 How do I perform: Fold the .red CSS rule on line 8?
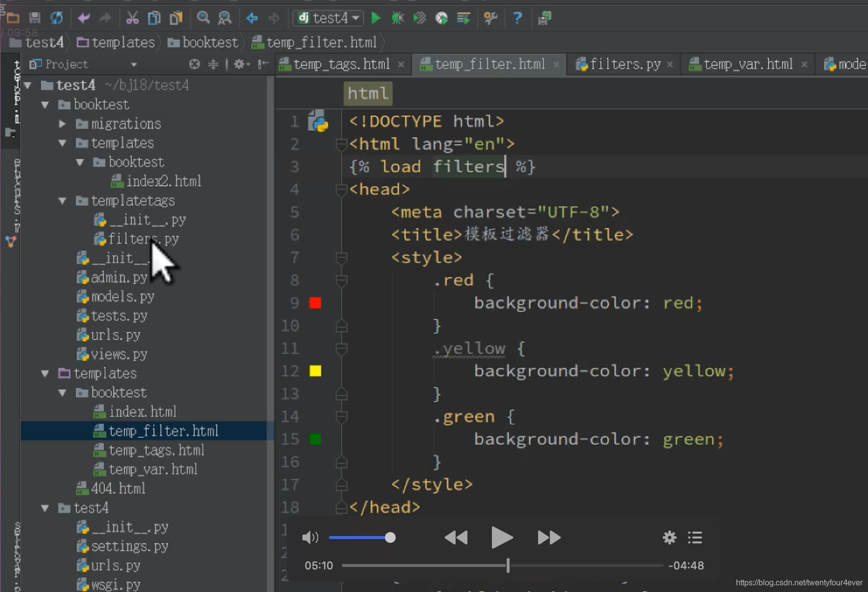click(341, 280)
